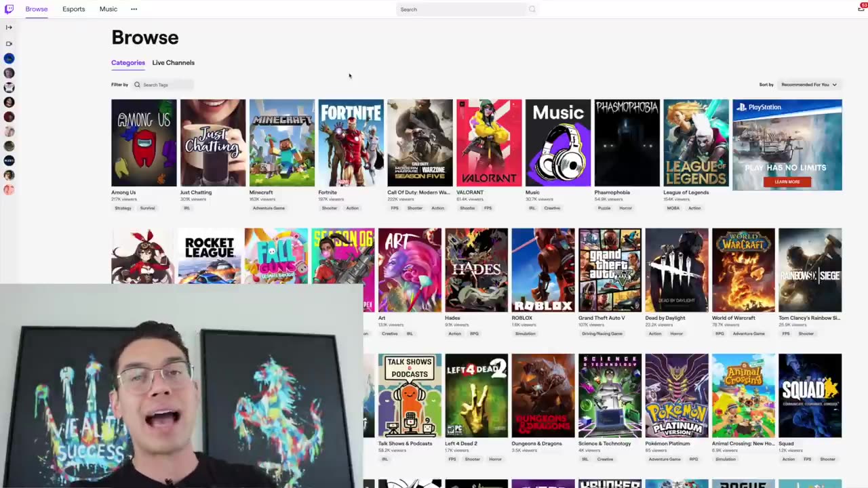This screenshot has width=868, height=488.
Task: Click the followed channels camera icon
Action: [x=9, y=44]
